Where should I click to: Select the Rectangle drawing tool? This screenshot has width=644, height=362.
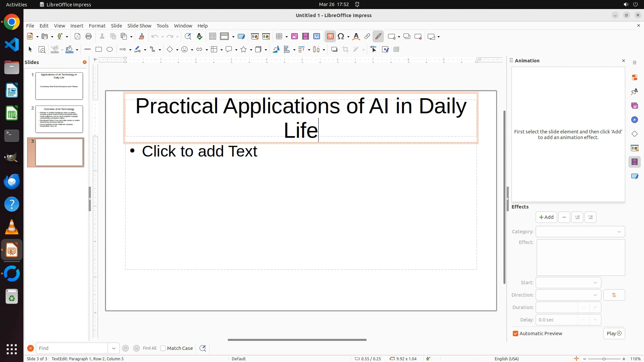(98, 50)
